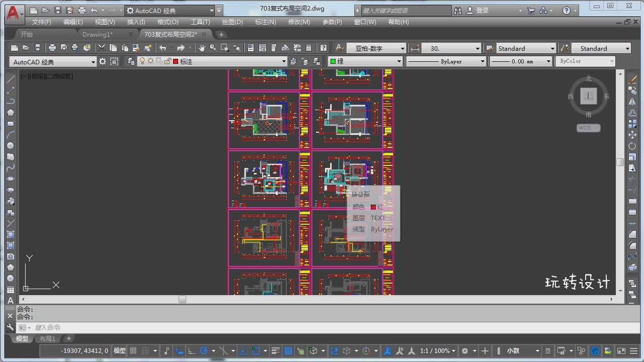Screen dimensions: 644x362
Task: Click the new tab plus button beside file tabs
Action: (x=221, y=35)
